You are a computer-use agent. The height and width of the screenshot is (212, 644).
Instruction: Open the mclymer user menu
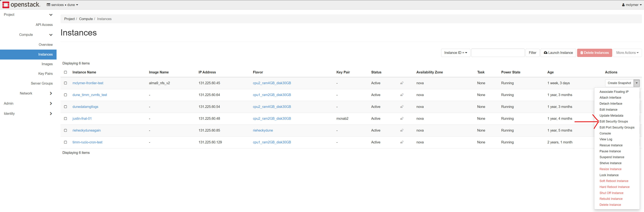pyautogui.click(x=631, y=5)
